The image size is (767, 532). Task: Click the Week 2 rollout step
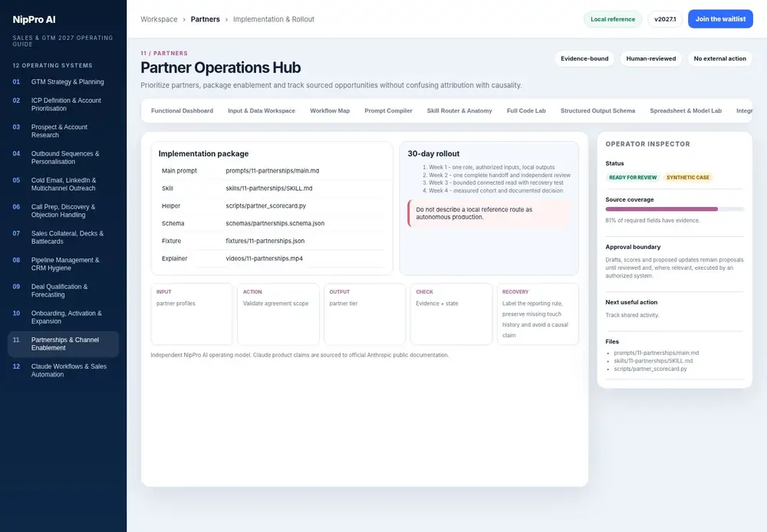499,175
